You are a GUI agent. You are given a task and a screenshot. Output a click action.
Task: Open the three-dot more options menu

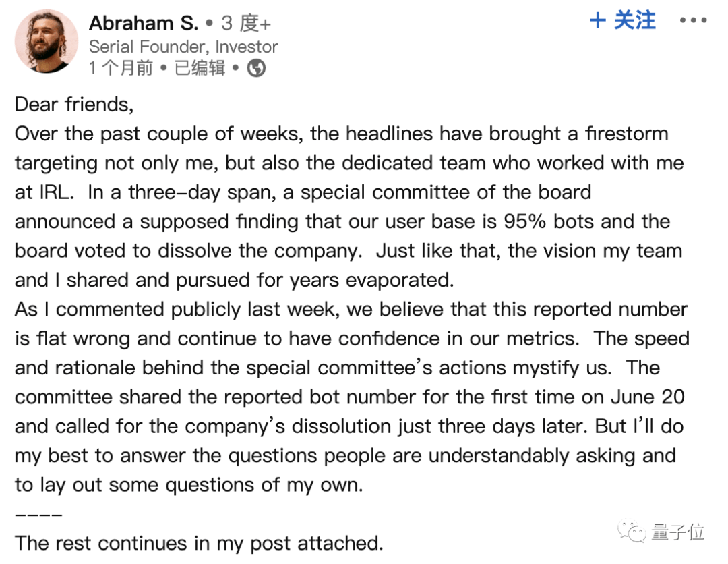pyautogui.click(x=693, y=21)
